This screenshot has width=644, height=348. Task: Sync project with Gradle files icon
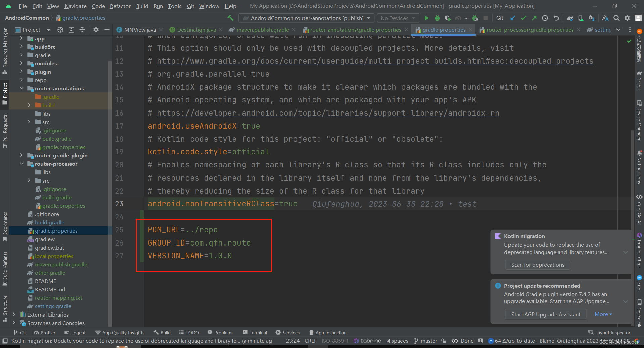tap(570, 18)
